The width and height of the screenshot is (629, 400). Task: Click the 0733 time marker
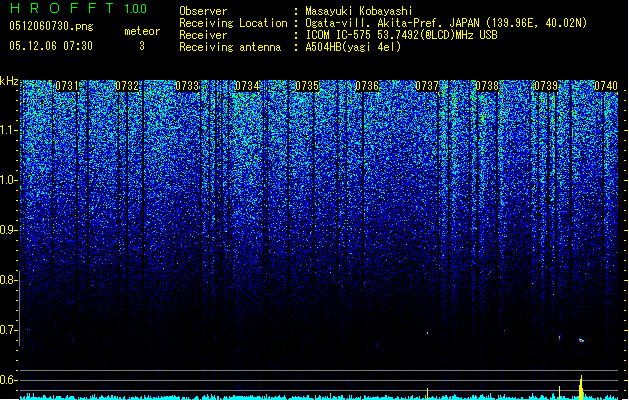(187, 86)
